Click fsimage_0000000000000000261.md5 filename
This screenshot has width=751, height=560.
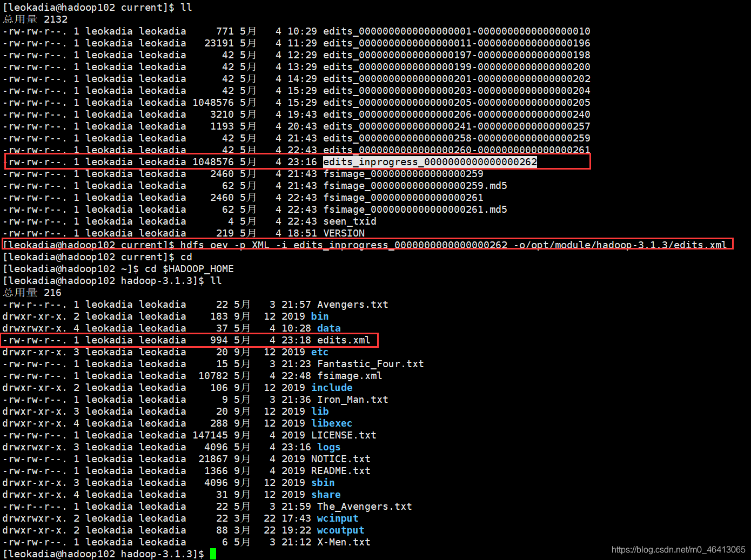[415, 210]
